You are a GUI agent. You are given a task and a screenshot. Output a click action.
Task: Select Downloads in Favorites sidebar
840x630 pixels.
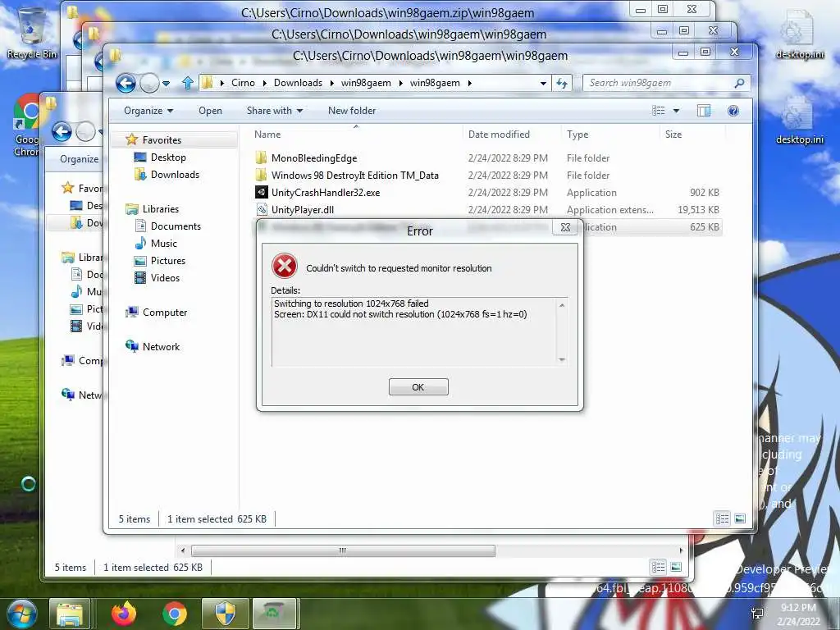175,175
